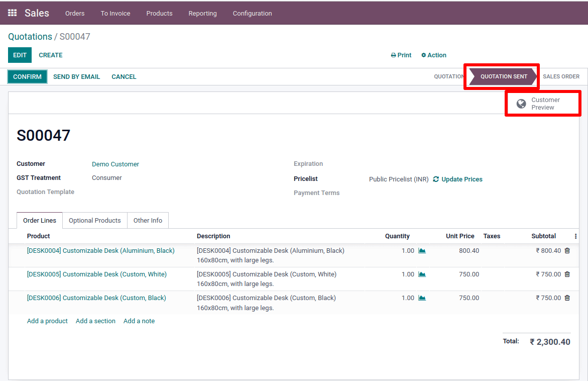Select the QUOTATION SENT status stage
Viewport: 588px width, 381px height.
[504, 76]
